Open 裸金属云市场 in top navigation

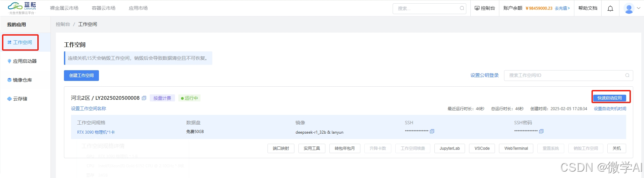pyautogui.click(x=64, y=8)
